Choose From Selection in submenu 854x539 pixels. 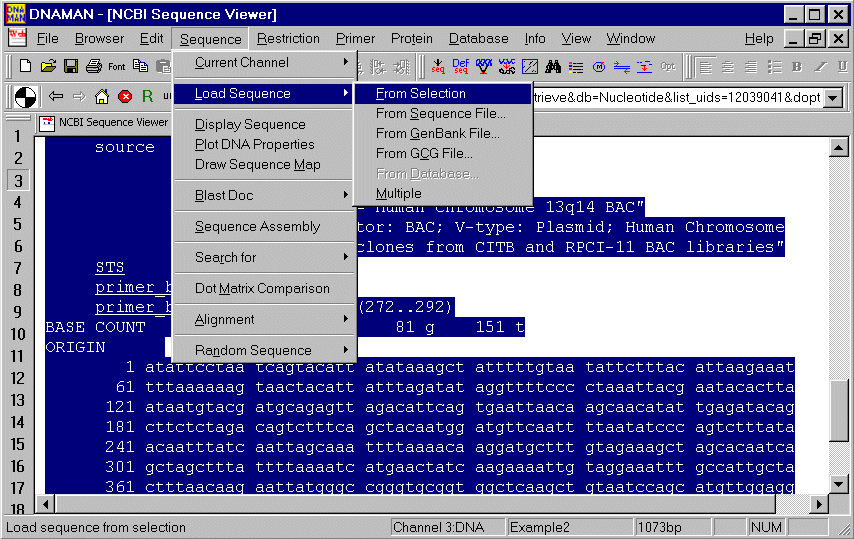(443, 93)
